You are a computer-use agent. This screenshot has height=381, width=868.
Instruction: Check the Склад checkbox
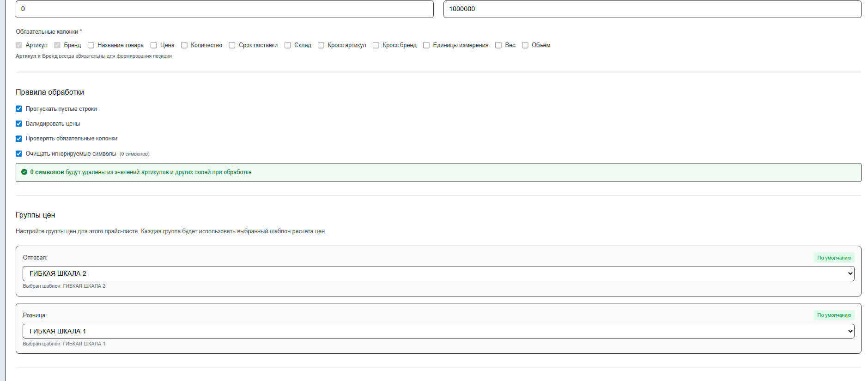click(288, 45)
